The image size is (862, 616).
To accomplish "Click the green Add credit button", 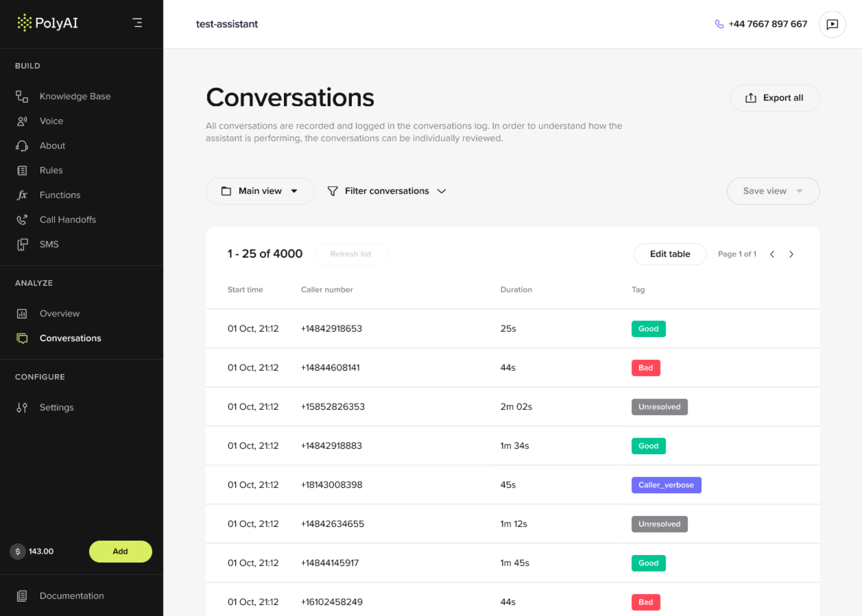I will (x=120, y=551).
